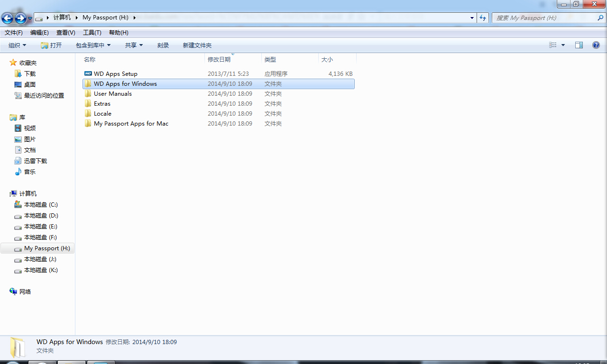Click the 应用程序 type cell
Viewport: 607px width, 364px height.
[276, 74]
